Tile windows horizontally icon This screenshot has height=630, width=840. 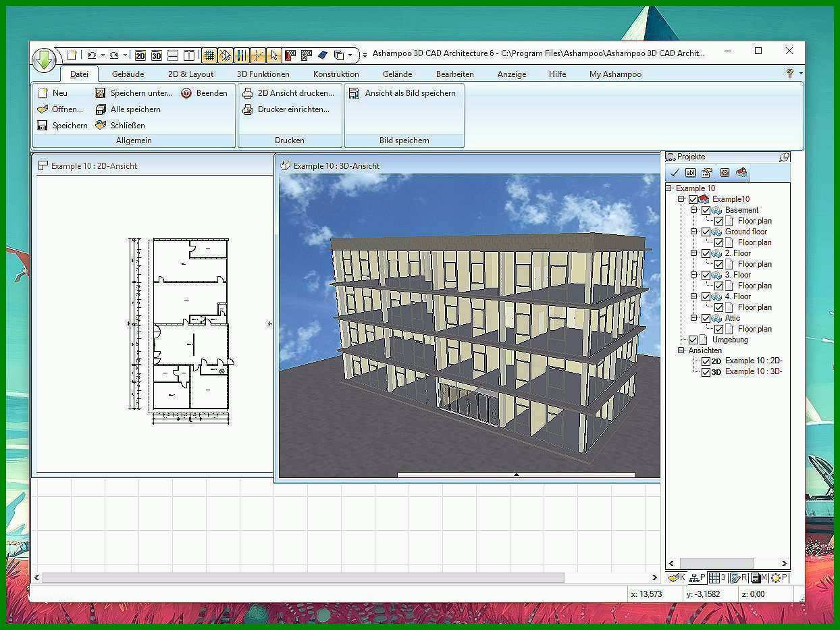[x=173, y=55]
